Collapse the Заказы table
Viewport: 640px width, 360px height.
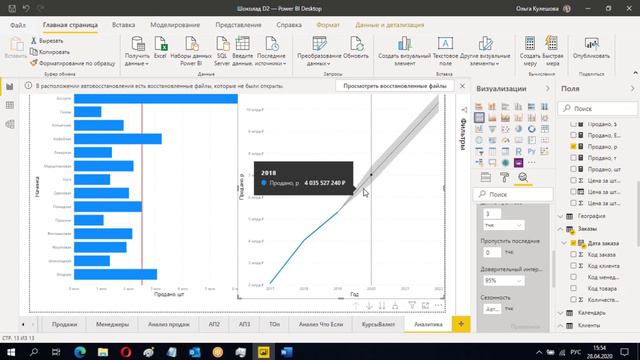[560, 229]
